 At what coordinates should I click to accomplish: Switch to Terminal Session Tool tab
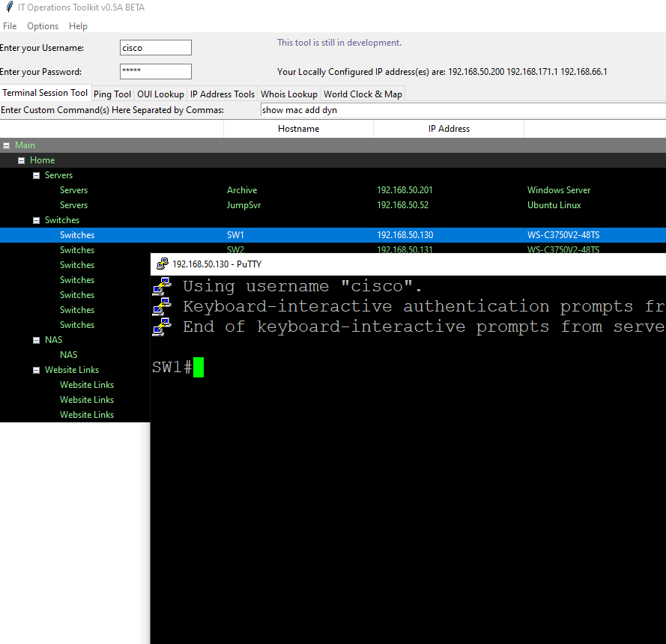click(x=45, y=93)
